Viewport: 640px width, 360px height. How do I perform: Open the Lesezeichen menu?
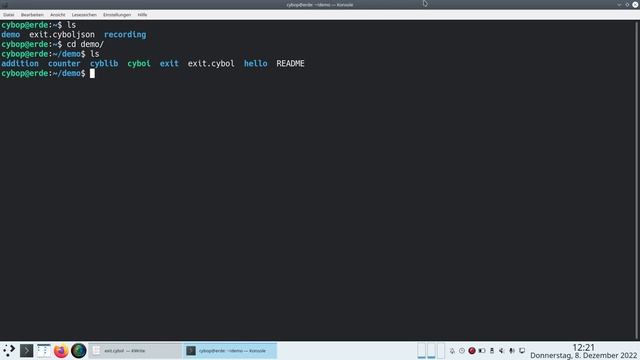click(84, 15)
